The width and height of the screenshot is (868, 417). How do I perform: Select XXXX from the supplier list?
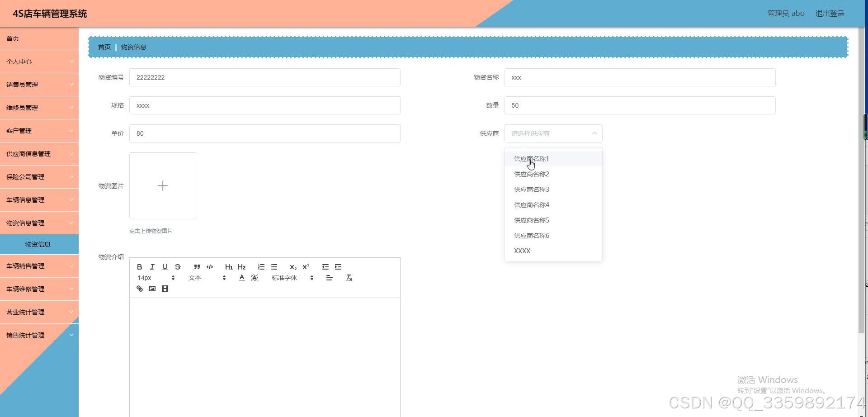553,251
